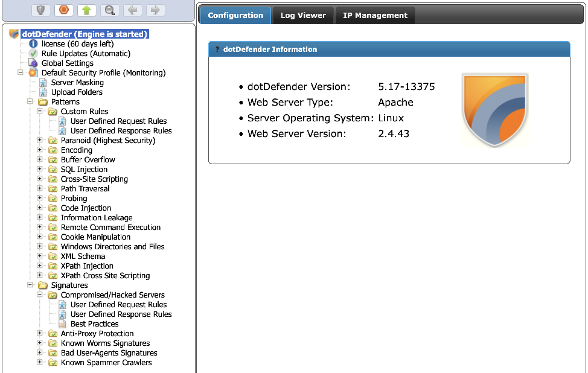Click the Patterns folder icon

(x=43, y=102)
